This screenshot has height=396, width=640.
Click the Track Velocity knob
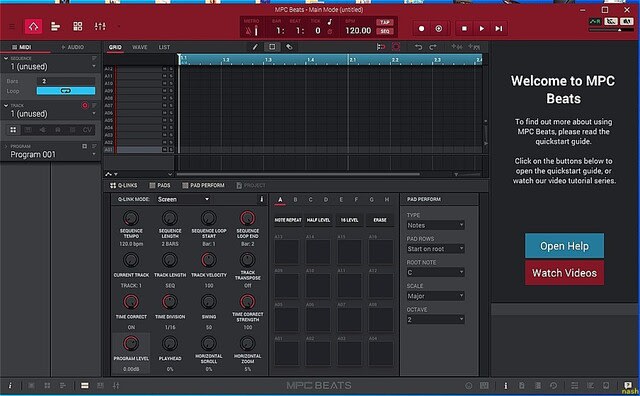point(209,260)
